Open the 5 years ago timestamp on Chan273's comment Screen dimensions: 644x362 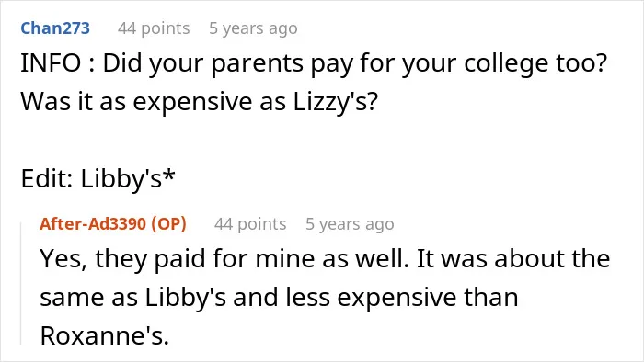pyautogui.click(x=253, y=28)
